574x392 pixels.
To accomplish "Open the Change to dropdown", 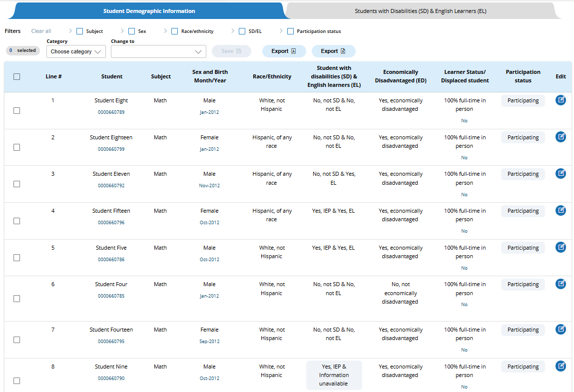I will (x=158, y=52).
